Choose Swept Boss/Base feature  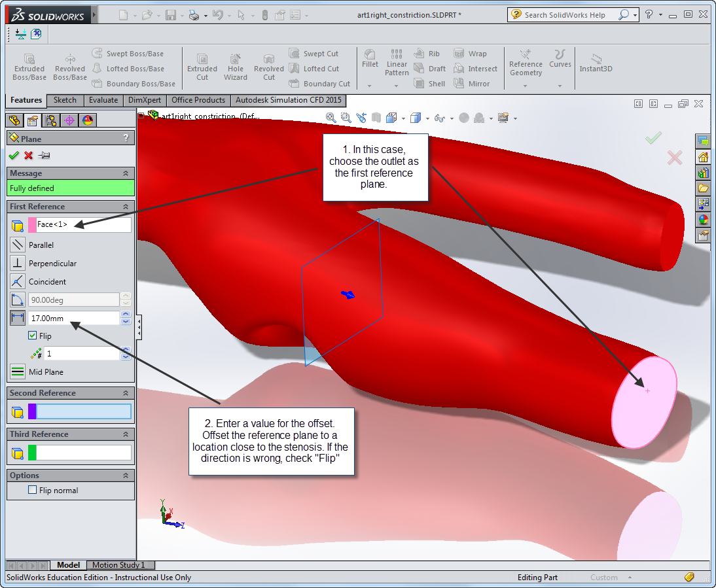[128, 54]
